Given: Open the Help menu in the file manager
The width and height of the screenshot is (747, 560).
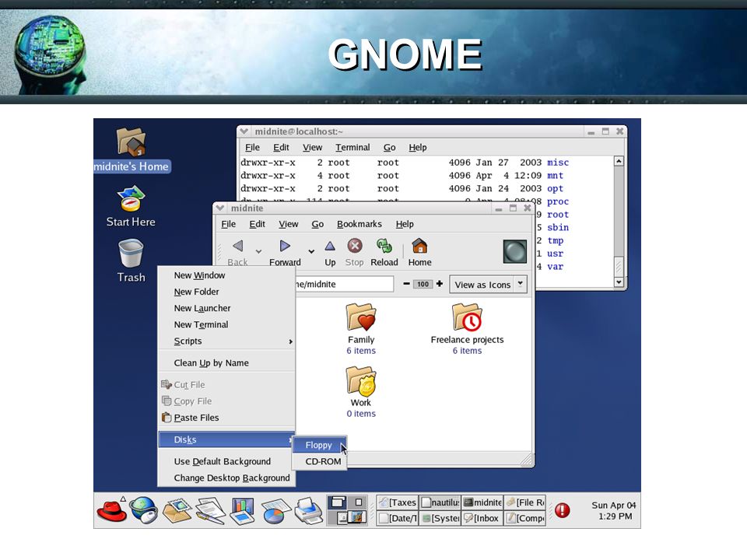Looking at the screenshot, I should point(405,224).
